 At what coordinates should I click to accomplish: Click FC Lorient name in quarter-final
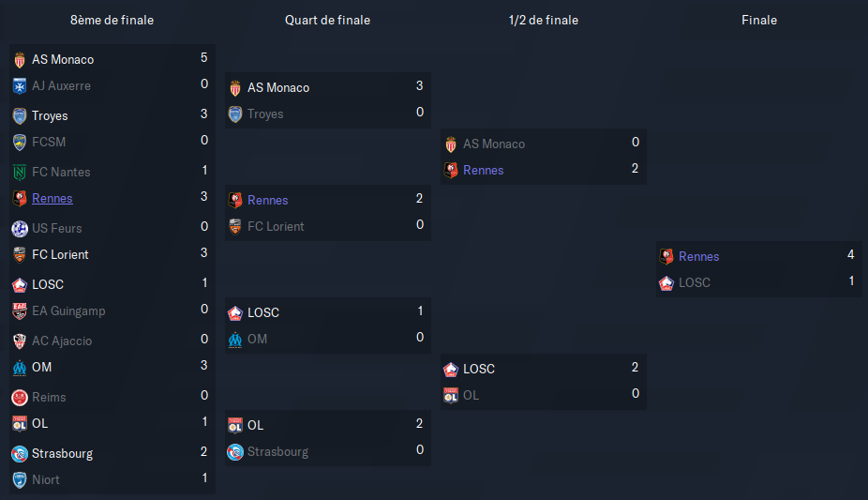point(276,226)
